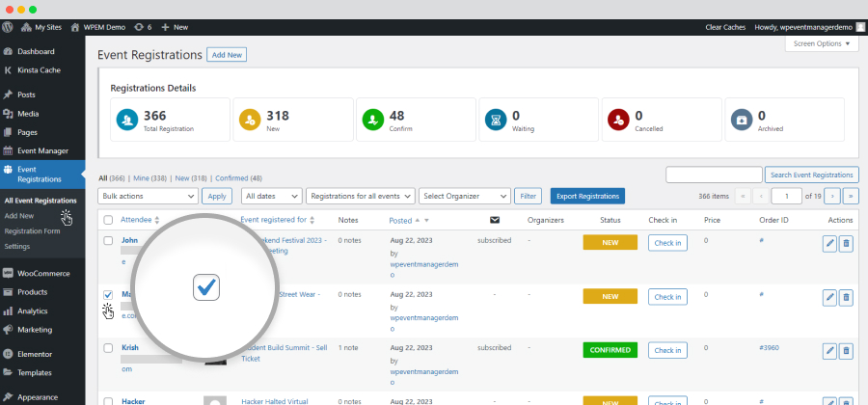Image resolution: width=868 pixels, height=405 pixels.
Task: Go to the next page of results
Action: tap(834, 196)
